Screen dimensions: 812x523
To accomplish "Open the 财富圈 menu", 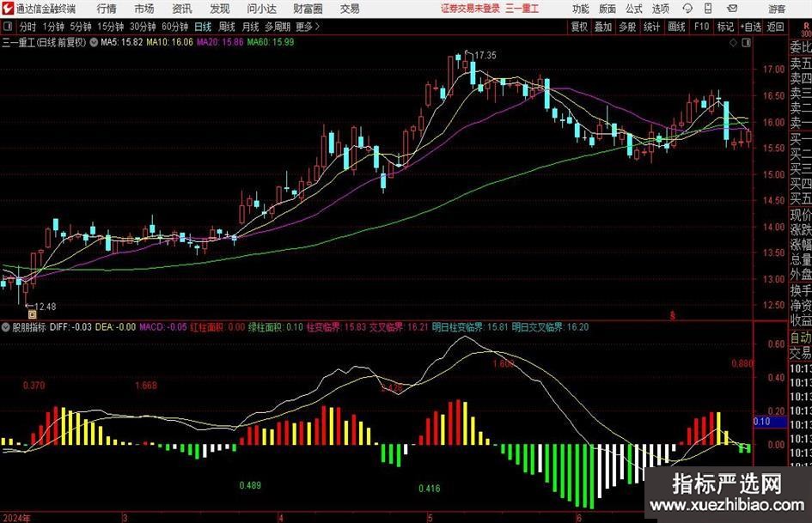I will (x=308, y=9).
